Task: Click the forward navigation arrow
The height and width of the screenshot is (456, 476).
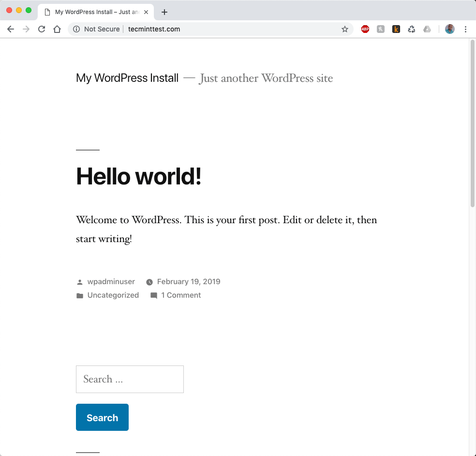Action: pos(26,29)
